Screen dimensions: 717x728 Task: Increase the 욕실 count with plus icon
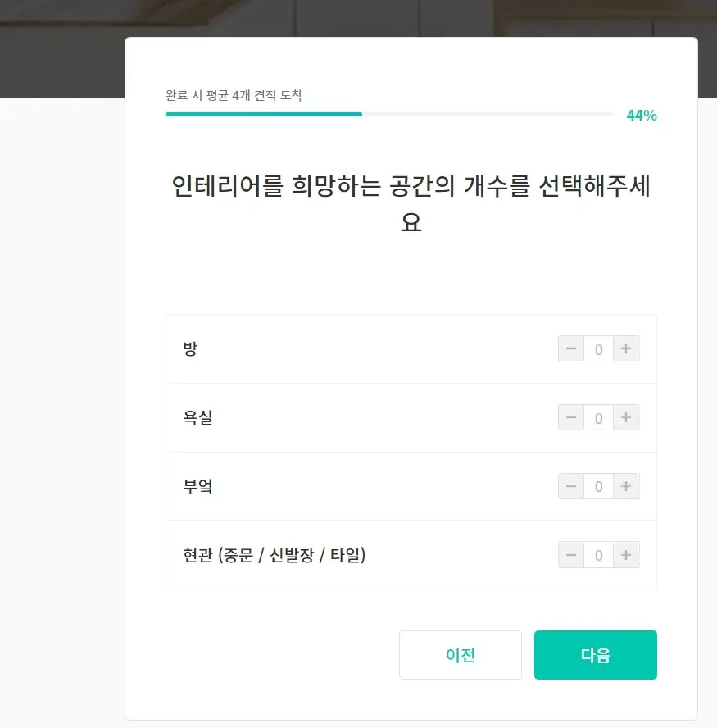[625, 417]
